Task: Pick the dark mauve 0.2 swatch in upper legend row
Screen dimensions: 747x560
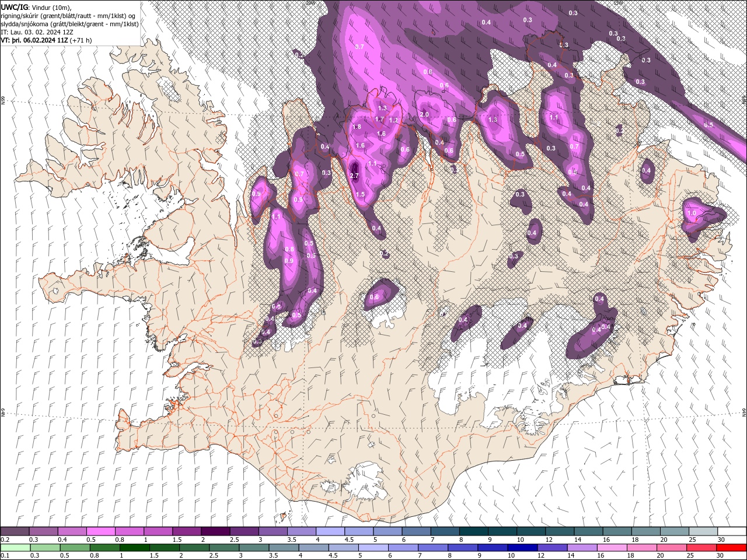Action: tap(15, 531)
